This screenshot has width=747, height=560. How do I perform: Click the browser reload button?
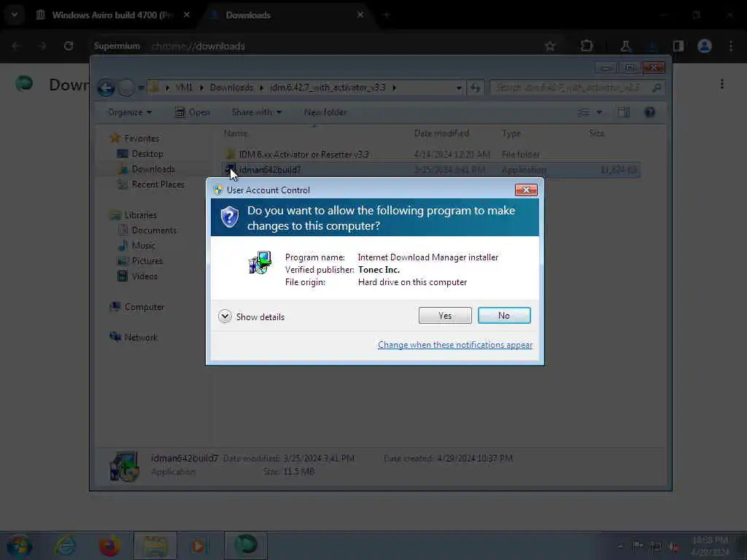tap(69, 46)
